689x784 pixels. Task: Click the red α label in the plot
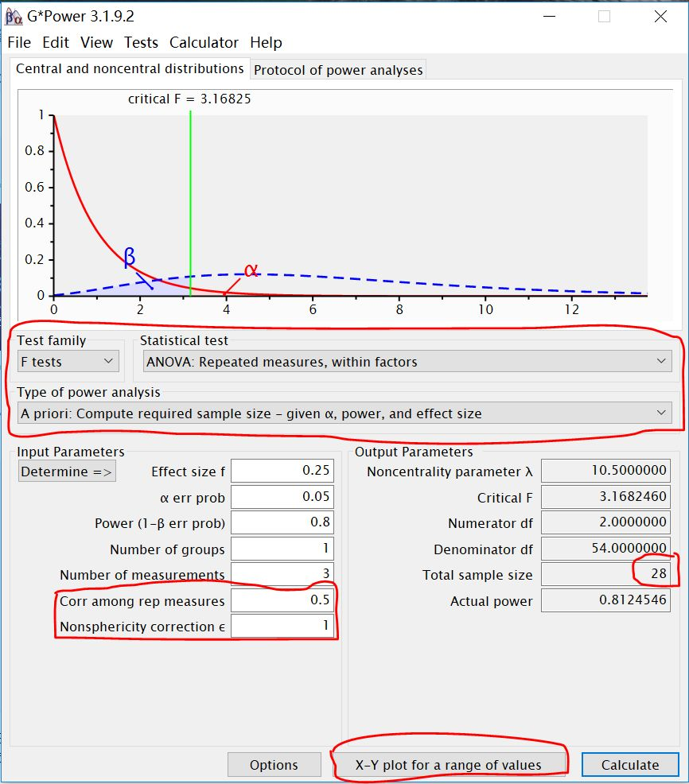(251, 270)
